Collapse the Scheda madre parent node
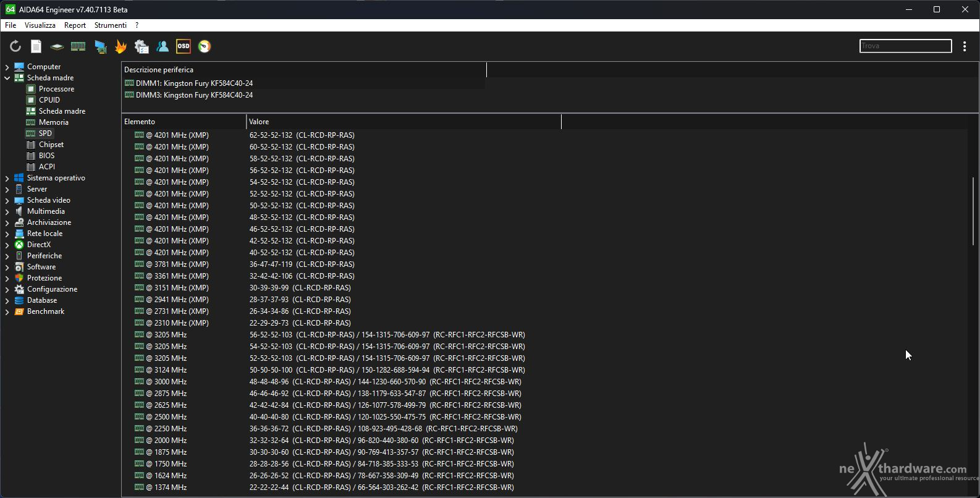 pos(7,78)
